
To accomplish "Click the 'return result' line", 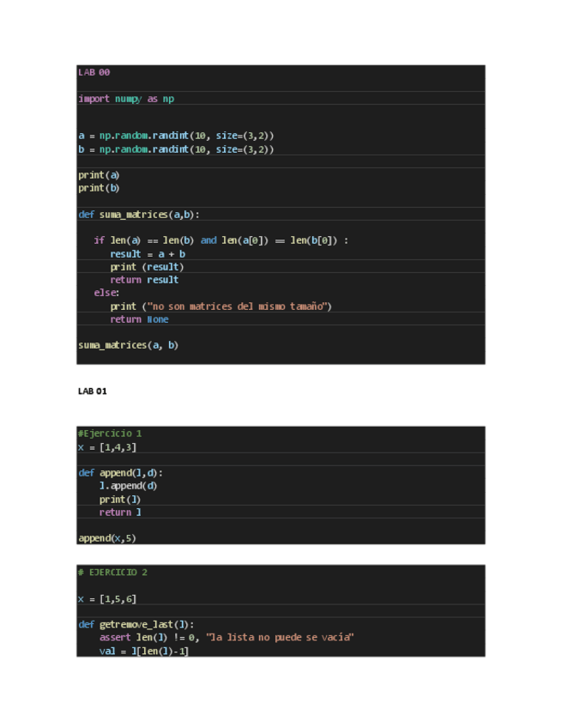I will point(144,280).
